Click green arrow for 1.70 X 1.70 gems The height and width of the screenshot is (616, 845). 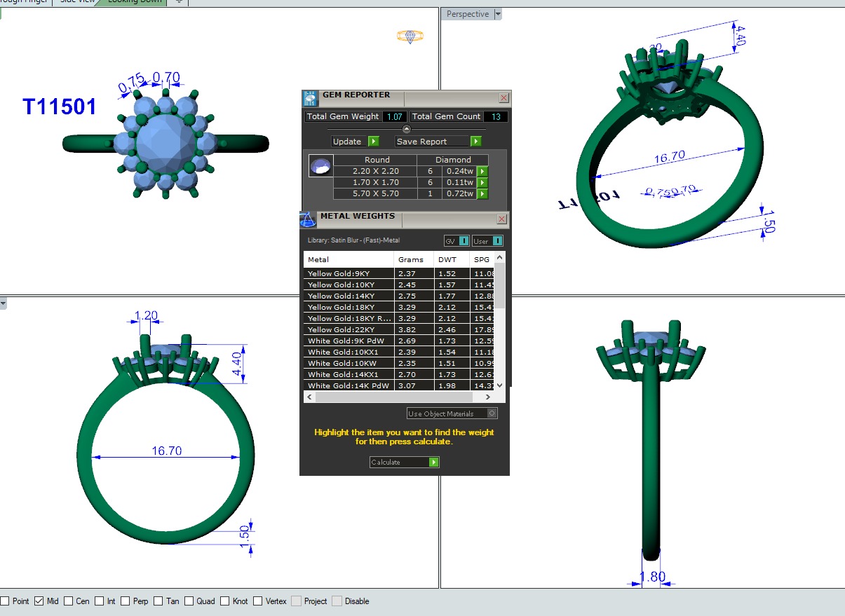click(x=482, y=182)
